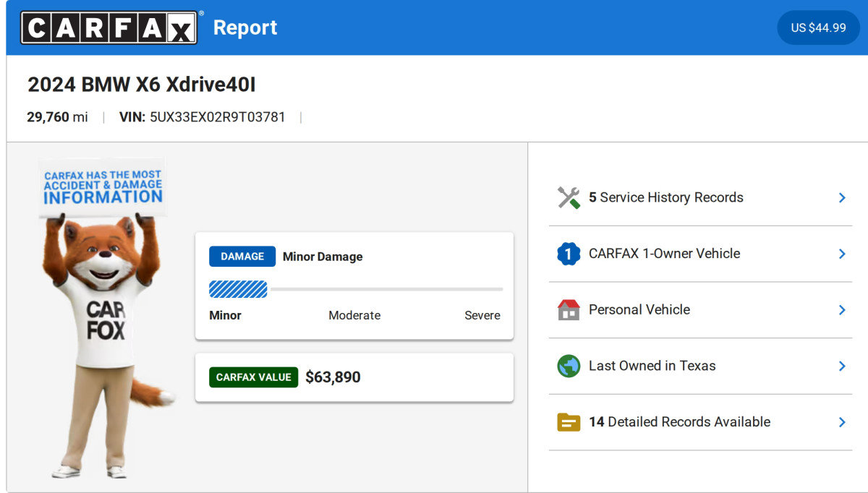
Task: Open 14 Detailed Records Available link
Action: pos(679,422)
